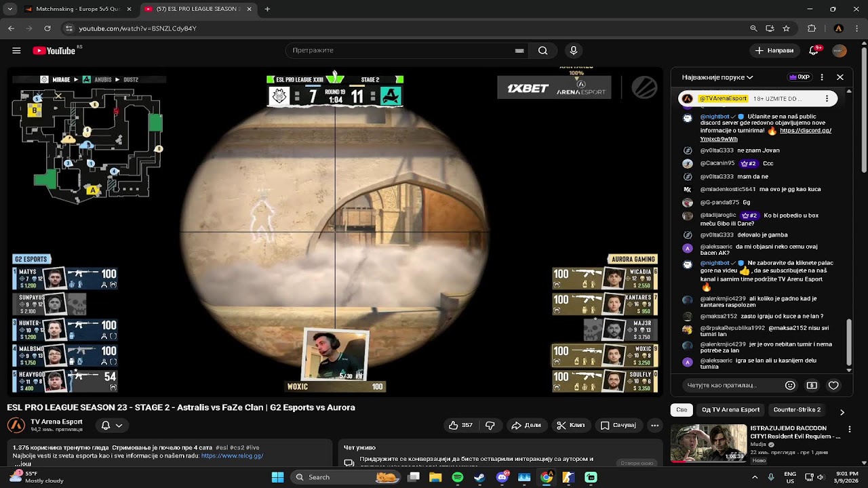
Task: Open Steam from the taskbar
Action: (479, 477)
